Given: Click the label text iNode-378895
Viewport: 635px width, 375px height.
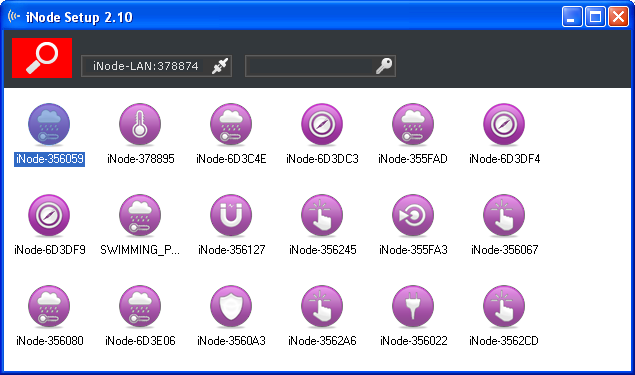Looking at the screenshot, I should pyautogui.click(x=141, y=159).
